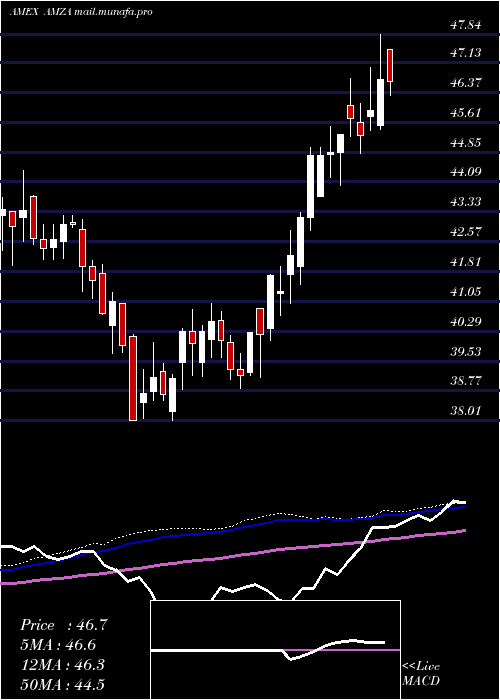Screen dimensions: 500x700
Task: Click the 43.33 price axis label
Action: click(466, 202)
